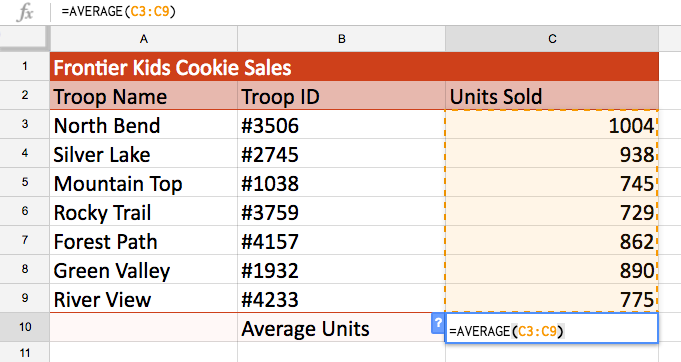This screenshot has height=362, width=681.
Task: Select row 7 header
Action: [x=25, y=240]
